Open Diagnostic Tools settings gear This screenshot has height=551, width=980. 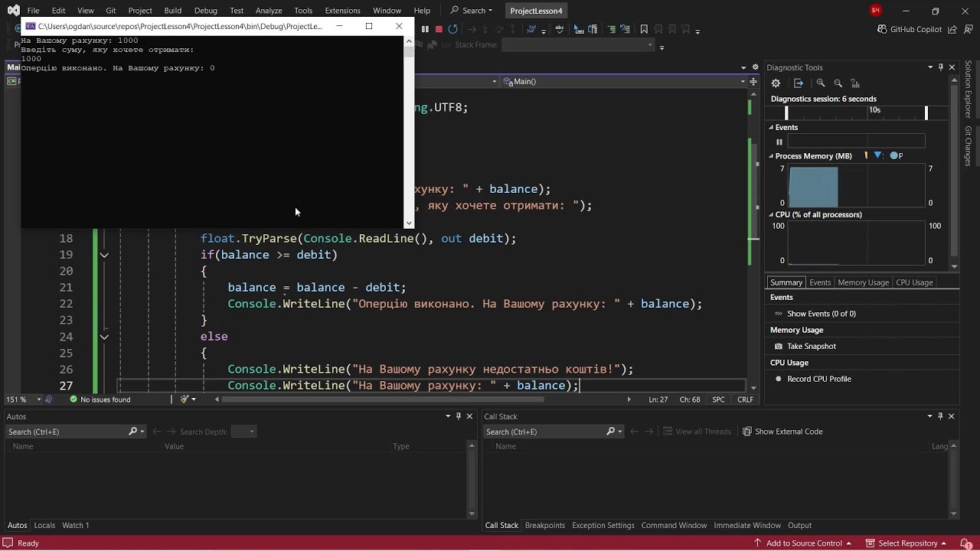point(776,83)
